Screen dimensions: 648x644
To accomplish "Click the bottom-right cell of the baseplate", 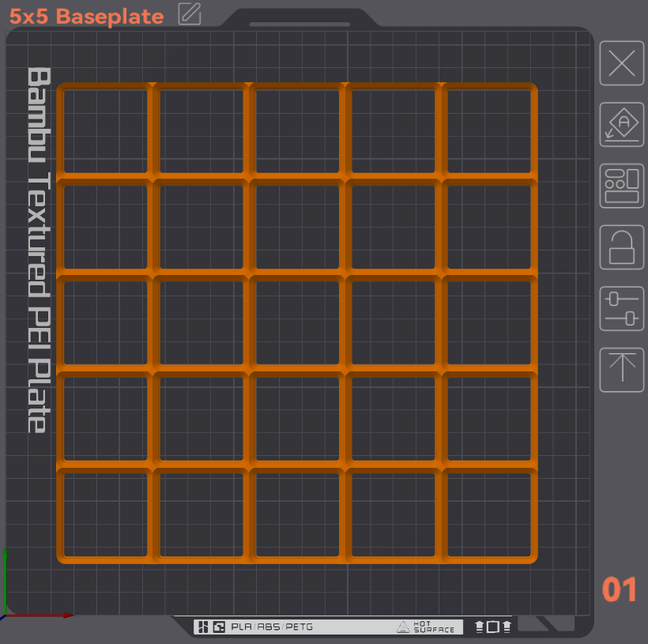I will (489, 515).
